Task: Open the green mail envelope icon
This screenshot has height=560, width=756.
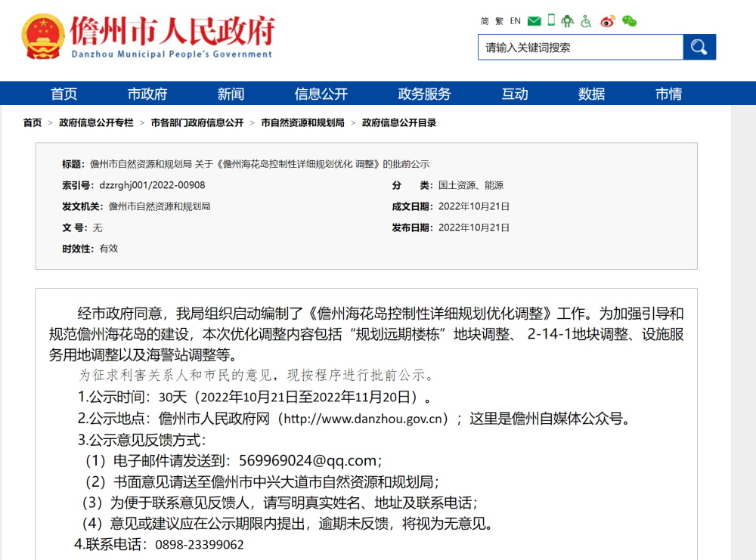Action: click(x=534, y=21)
